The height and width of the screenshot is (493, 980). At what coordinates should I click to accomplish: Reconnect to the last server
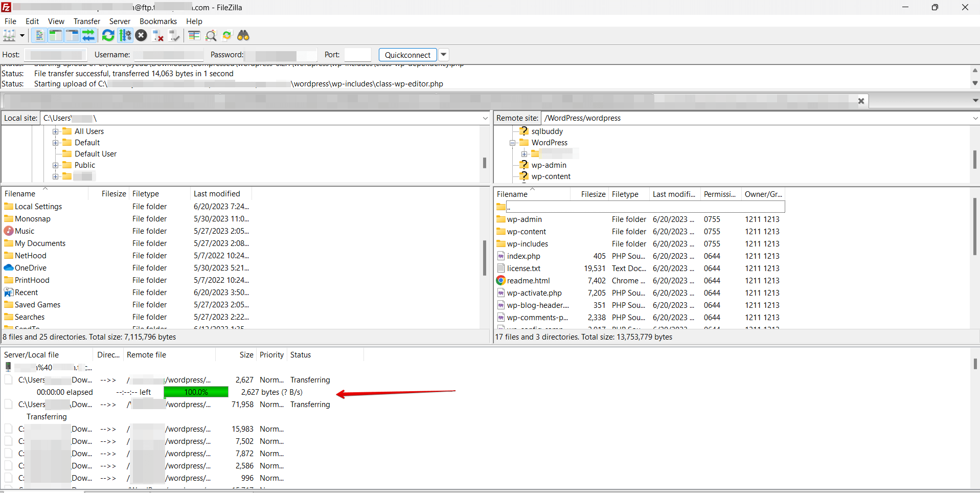(x=174, y=36)
